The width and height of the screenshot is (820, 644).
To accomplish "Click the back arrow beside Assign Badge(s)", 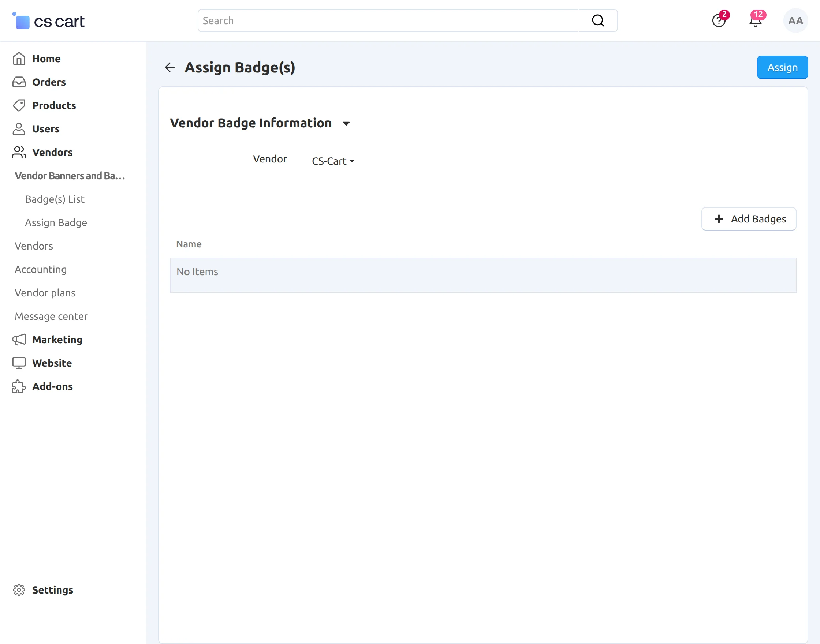I will click(x=170, y=67).
